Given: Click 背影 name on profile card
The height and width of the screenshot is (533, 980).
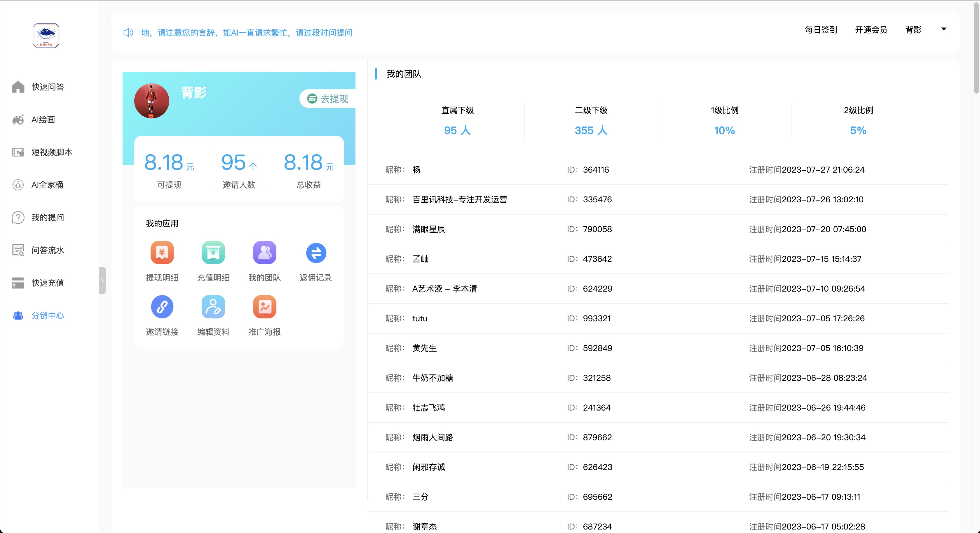Looking at the screenshot, I should point(194,92).
